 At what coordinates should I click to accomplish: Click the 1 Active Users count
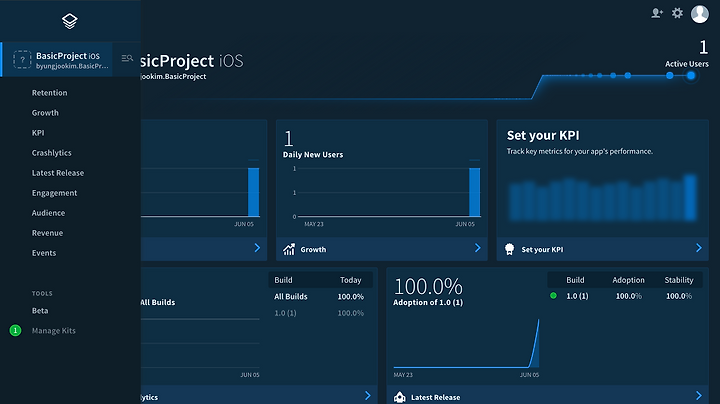703,47
